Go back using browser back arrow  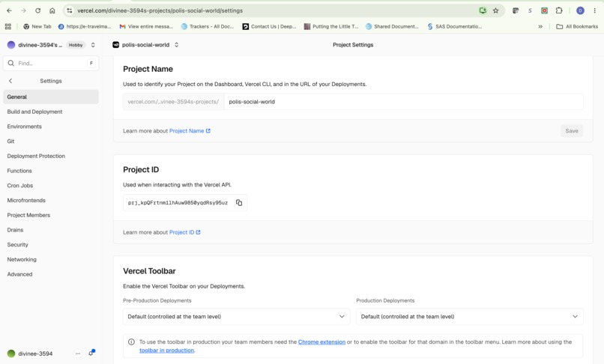tap(9, 10)
